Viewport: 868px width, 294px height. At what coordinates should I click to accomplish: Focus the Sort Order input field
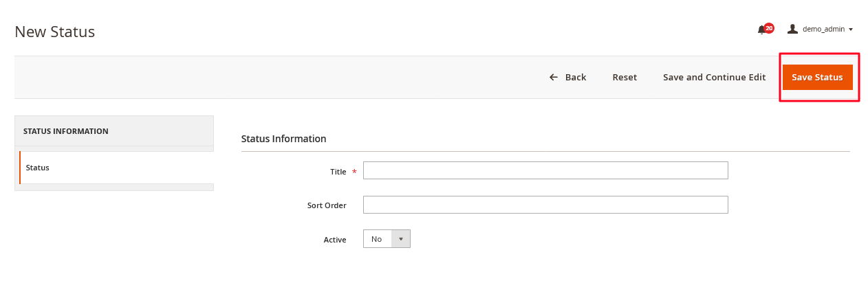[x=545, y=205]
